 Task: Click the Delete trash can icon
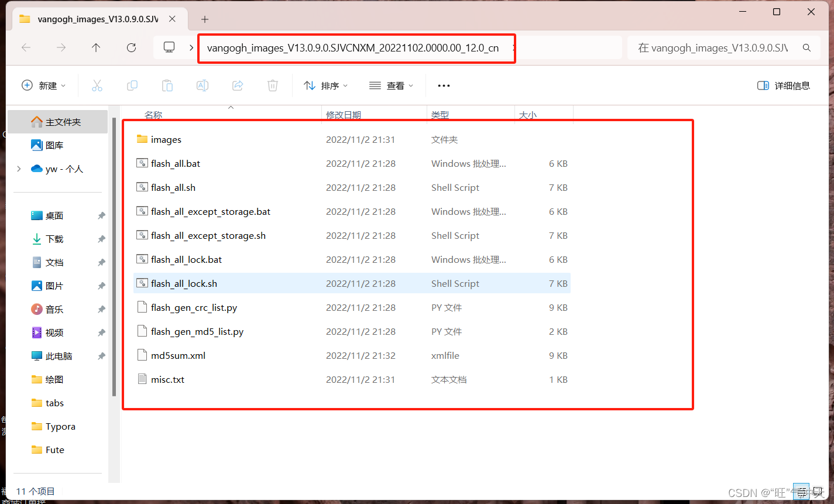tap(273, 85)
